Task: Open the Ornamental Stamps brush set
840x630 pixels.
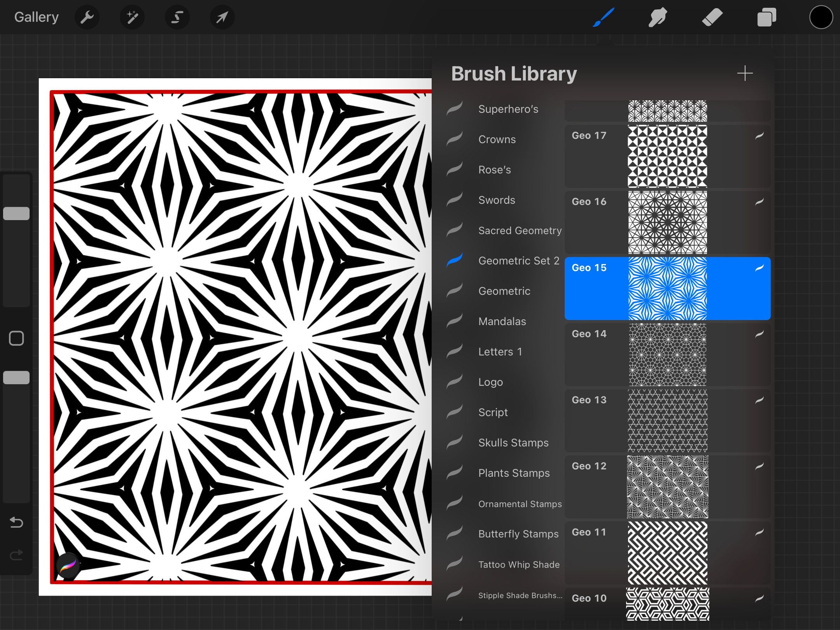Action: click(520, 504)
